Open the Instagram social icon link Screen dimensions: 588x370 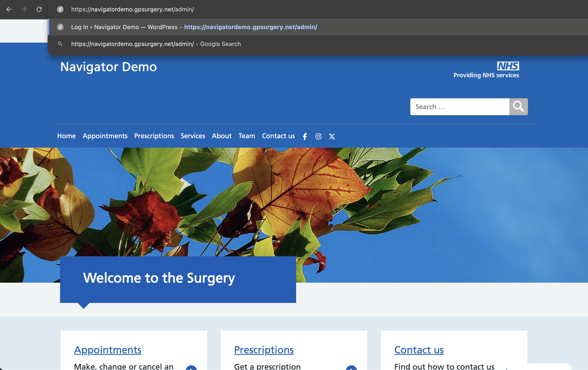318,136
